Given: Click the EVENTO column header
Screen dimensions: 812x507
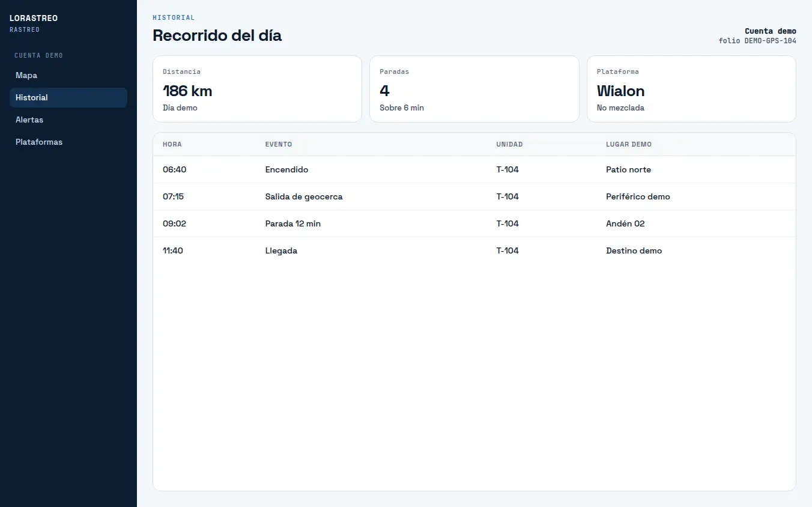Looking at the screenshot, I should point(279,144).
